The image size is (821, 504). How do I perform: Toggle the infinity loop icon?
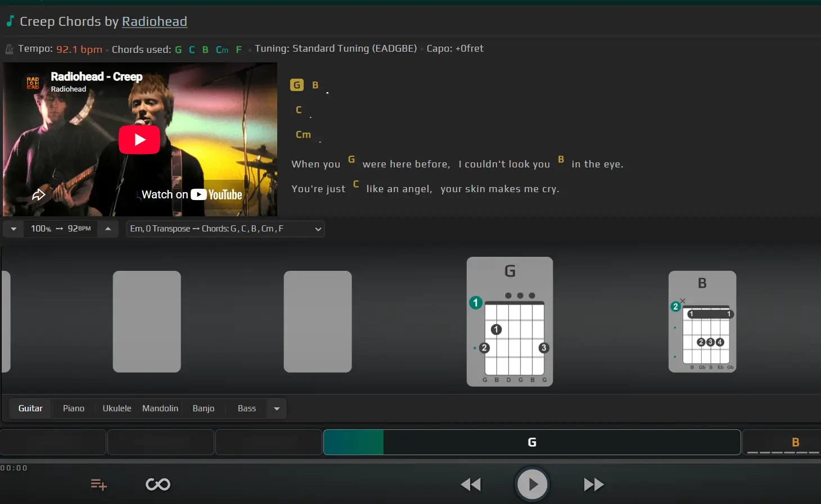pos(158,484)
